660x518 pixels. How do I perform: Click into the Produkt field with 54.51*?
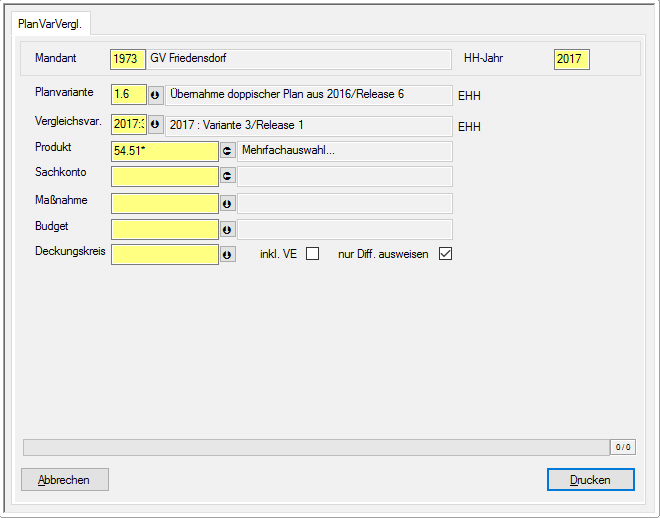(x=164, y=151)
